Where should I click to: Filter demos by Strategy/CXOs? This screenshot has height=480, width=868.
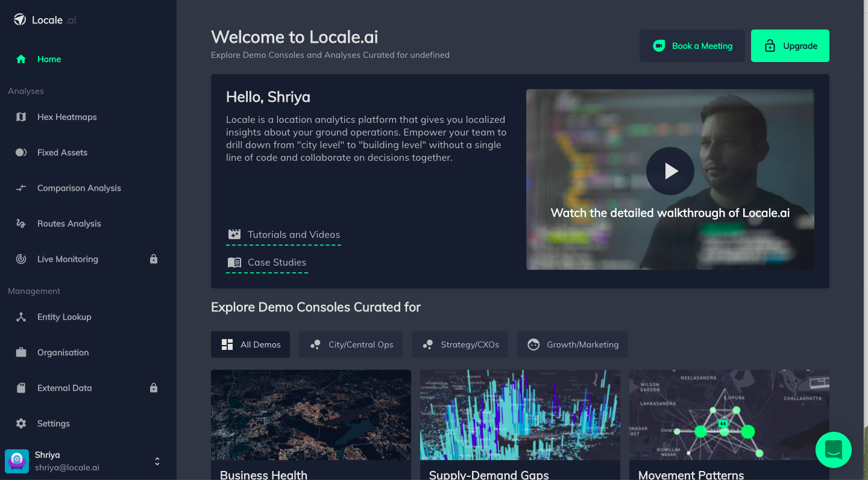(460, 344)
